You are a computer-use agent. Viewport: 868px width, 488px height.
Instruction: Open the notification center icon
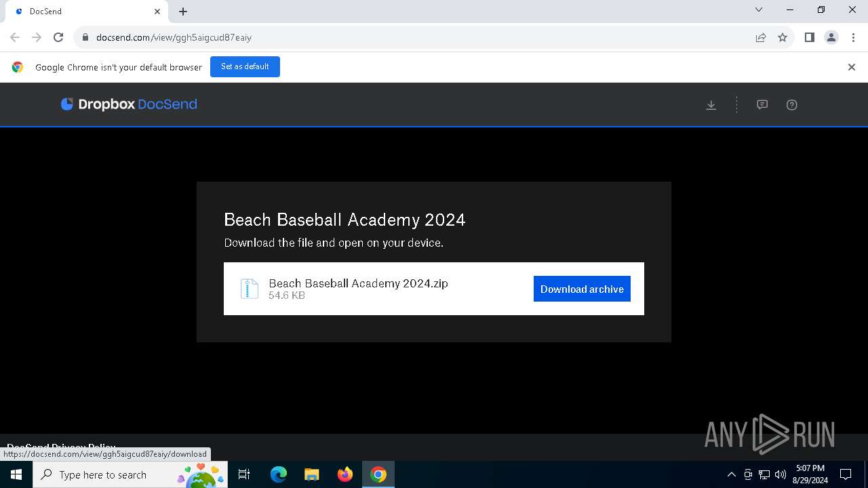846,474
